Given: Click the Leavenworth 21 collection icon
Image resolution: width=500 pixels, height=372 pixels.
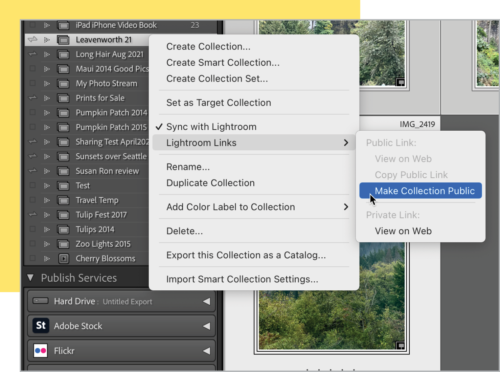Looking at the screenshot, I should pyautogui.click(x=63, y=40).
